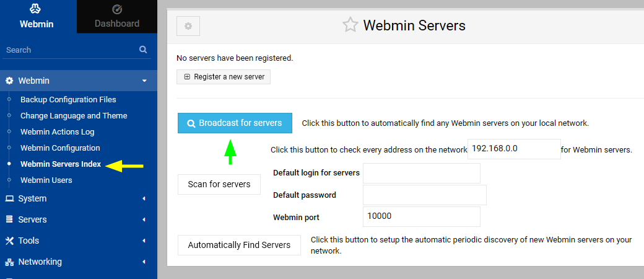Image resolution: width=644 pixels, height=279 pixels.
Task: Open the Servers menu category
Action: point(79,219)
